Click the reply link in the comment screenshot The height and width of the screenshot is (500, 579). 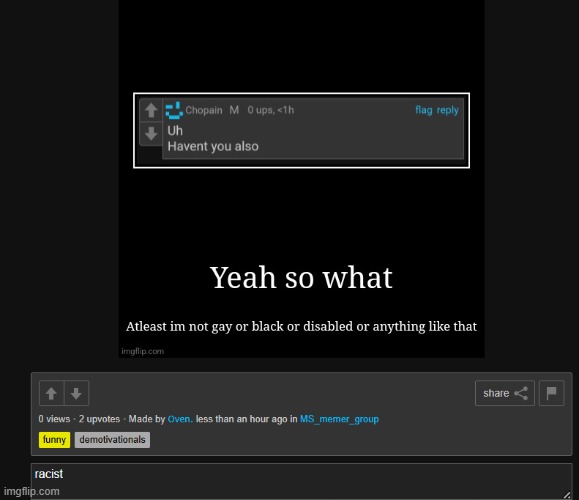point(448,110)
